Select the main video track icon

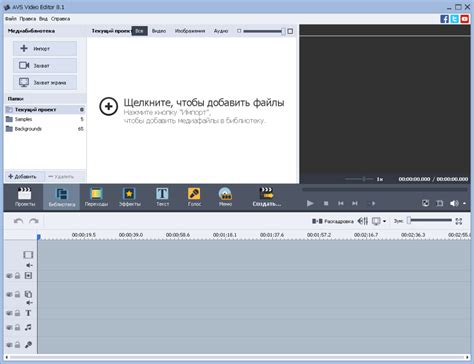(28, 255)
